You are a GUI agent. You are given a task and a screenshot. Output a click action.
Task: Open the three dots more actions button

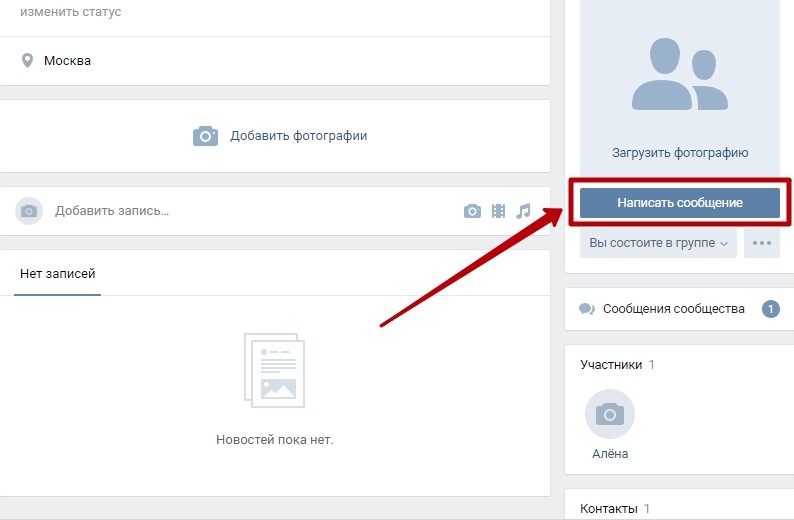[762, 243]
